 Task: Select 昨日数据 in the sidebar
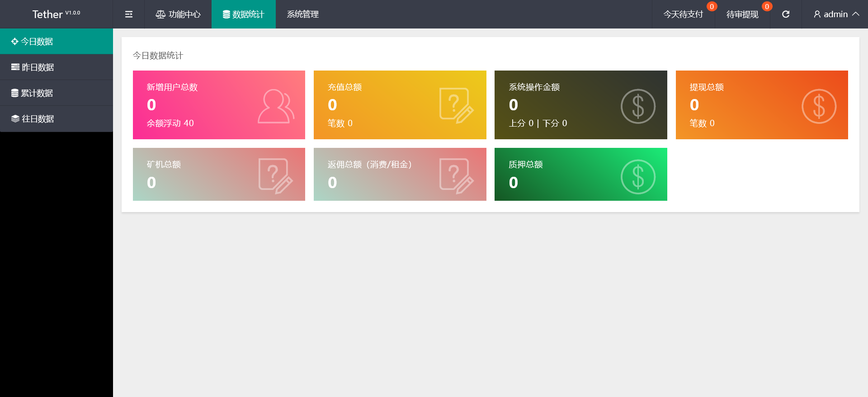pyautogui.click(x=38, y=67)
